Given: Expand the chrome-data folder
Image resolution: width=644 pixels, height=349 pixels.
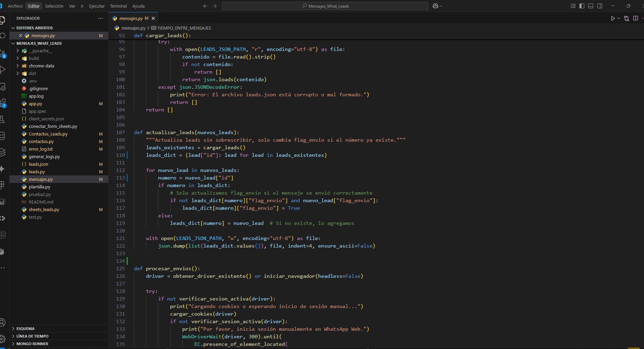Looking at the screenshot, I should [x=41, y=66].
